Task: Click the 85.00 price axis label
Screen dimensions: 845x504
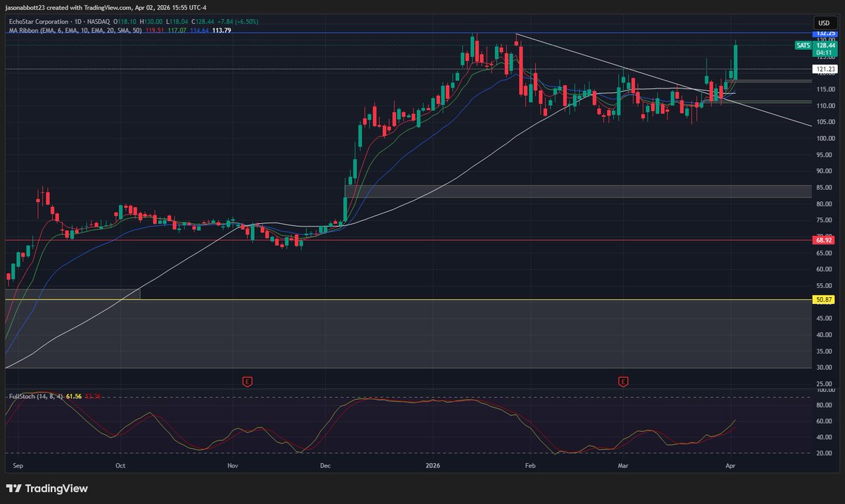Action: (825, 187)
